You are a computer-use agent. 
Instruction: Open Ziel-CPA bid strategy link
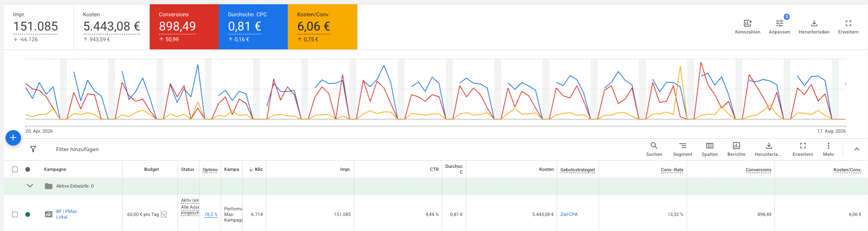pos(569,214)
